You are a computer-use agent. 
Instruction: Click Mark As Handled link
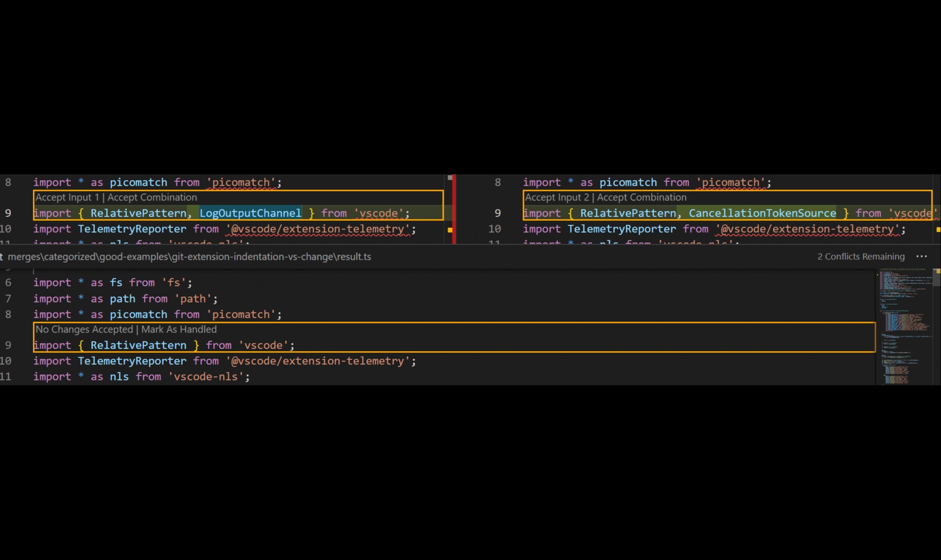point(179,330)
